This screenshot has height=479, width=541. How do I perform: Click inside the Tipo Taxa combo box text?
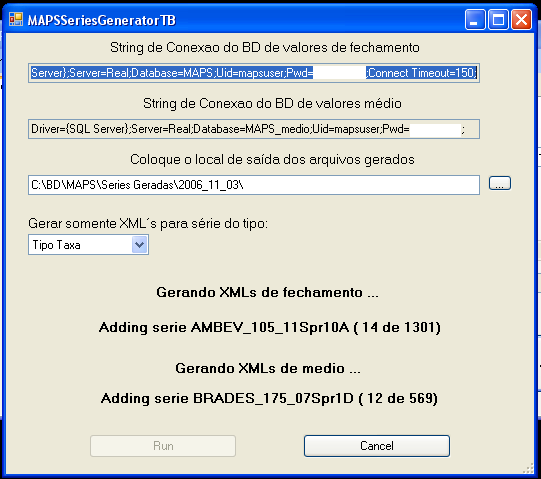click(79, 245)
